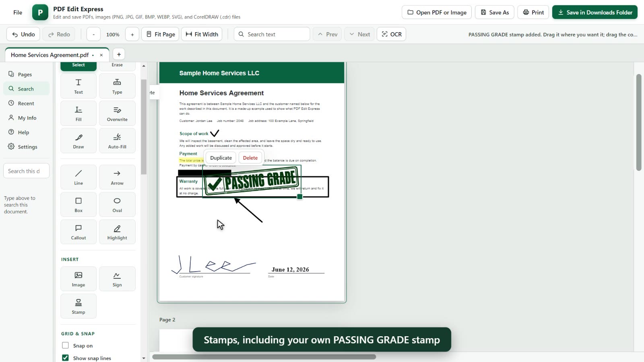This screenshot has width=644, height=362.
Task: Delete the selected stamp
Action: click(x=250, y=158)
